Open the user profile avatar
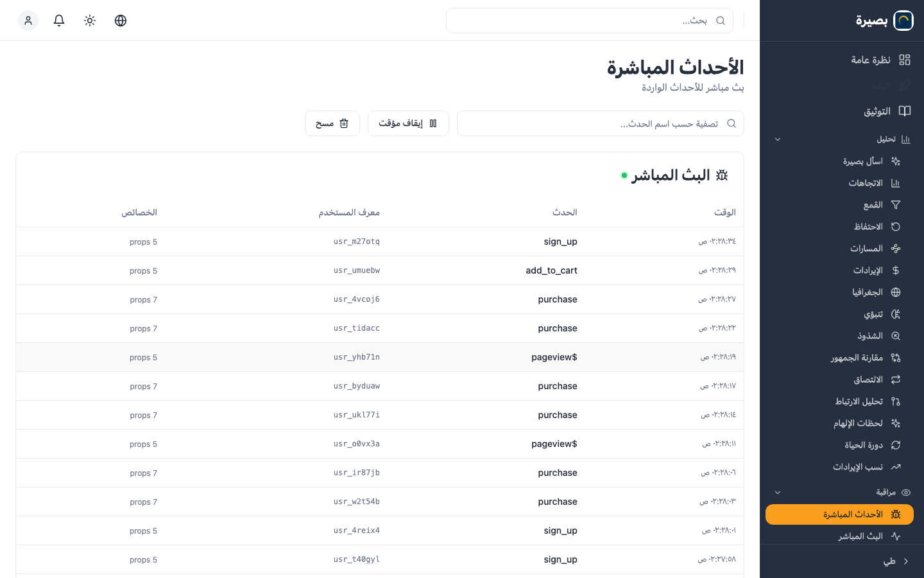The height and width of the screenshot is (578, 924). pyautogui.click(x=28, y=21)
